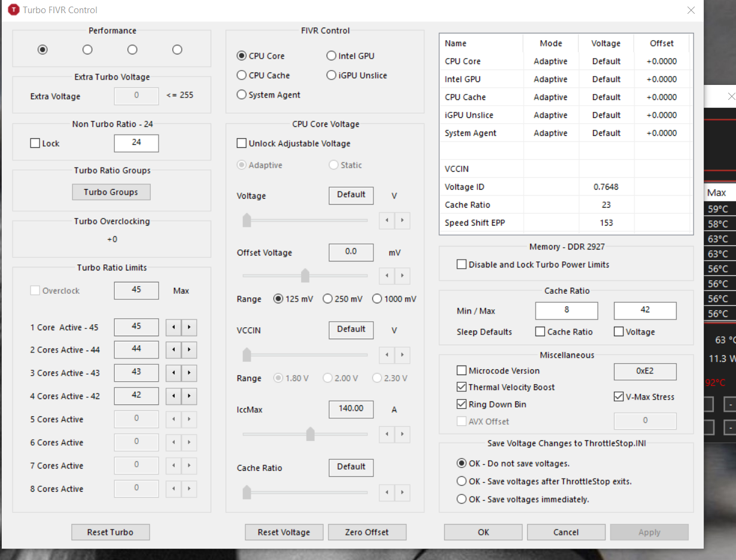The height and width of the screenshot is (560, 736).
Task: Click right arrow of IccMax slider
Action: point(403,434)
